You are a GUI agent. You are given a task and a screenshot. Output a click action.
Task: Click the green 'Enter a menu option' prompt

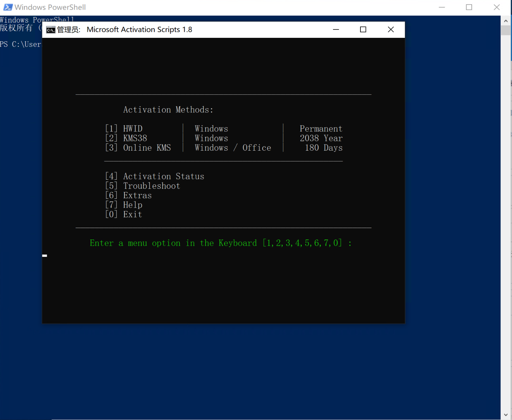tap(221, 243)
